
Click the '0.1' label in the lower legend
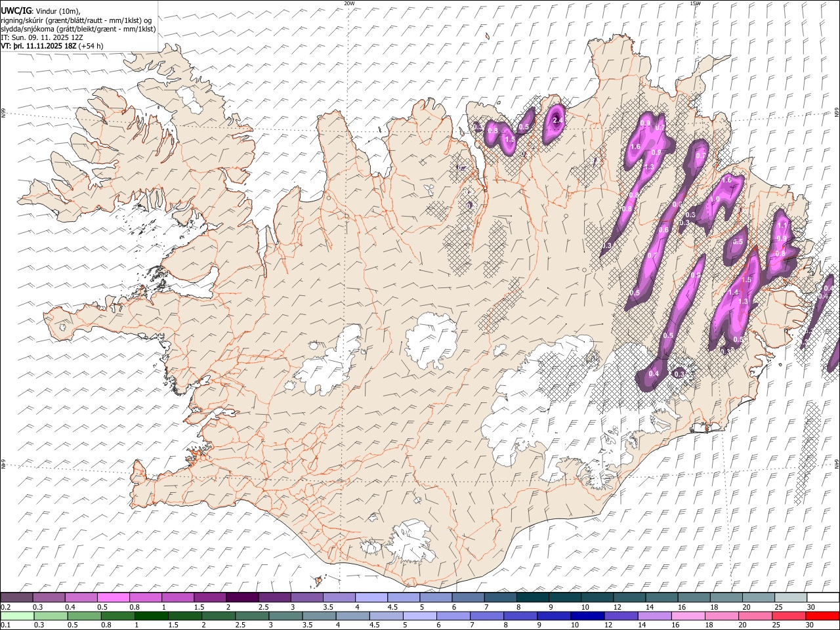pos(5,625)
